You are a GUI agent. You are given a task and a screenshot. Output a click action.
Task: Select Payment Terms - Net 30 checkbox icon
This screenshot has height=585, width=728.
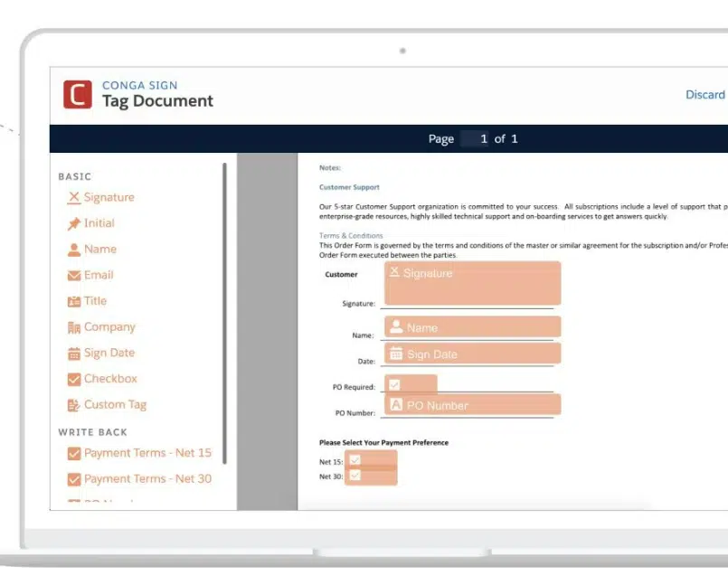click(73, 479)
